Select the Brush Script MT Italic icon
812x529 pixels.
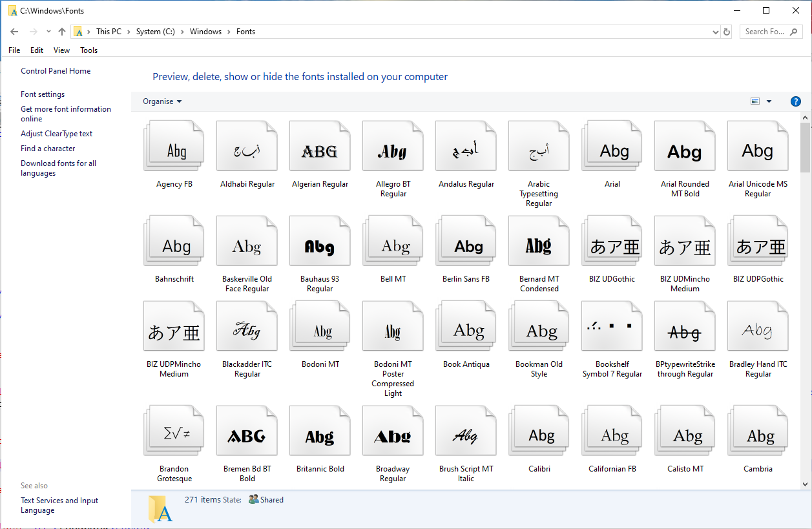(466, 431)
